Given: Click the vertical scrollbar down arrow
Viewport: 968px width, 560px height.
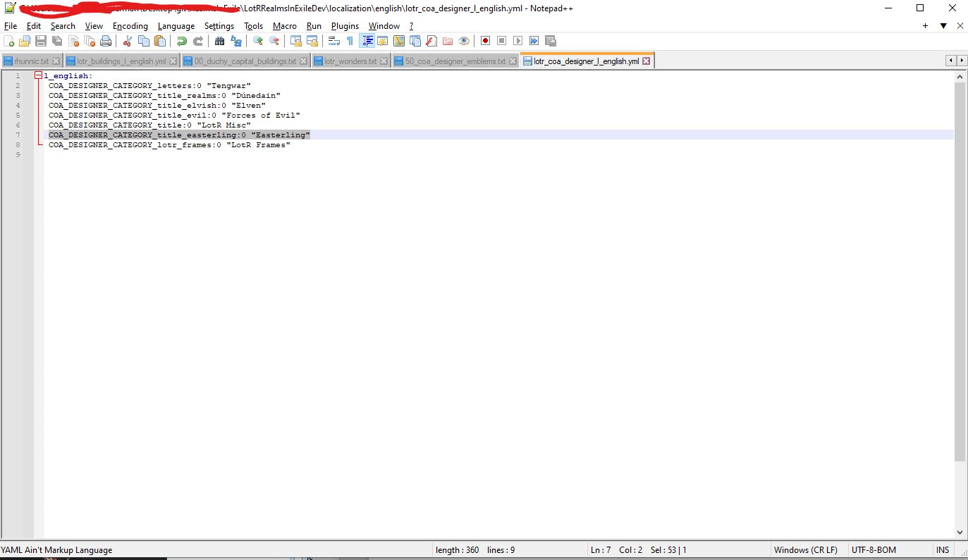Looking at the screenshot, I should click(960, 533).
